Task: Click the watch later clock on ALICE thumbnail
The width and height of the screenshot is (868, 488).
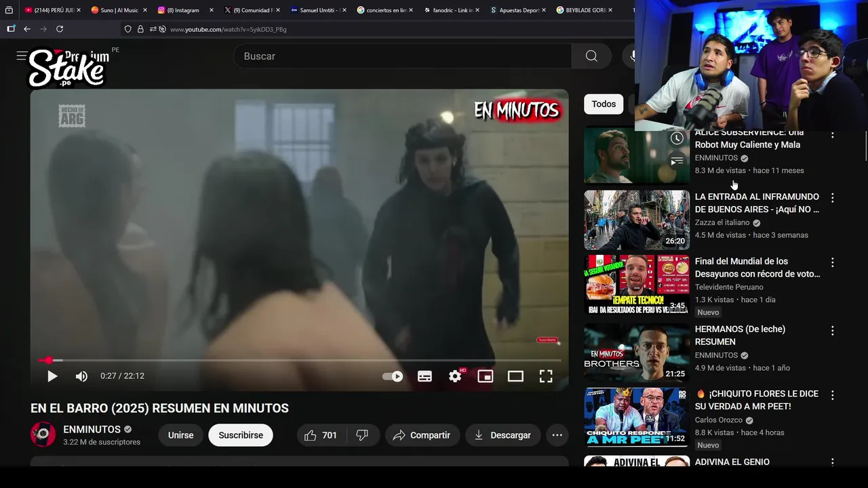Action: [x=677, y=139]
